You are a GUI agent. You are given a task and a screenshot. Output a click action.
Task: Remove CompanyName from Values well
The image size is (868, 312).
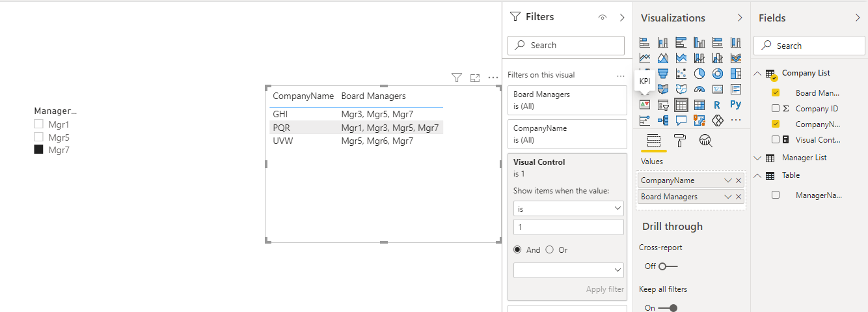(x=739, y=180)
